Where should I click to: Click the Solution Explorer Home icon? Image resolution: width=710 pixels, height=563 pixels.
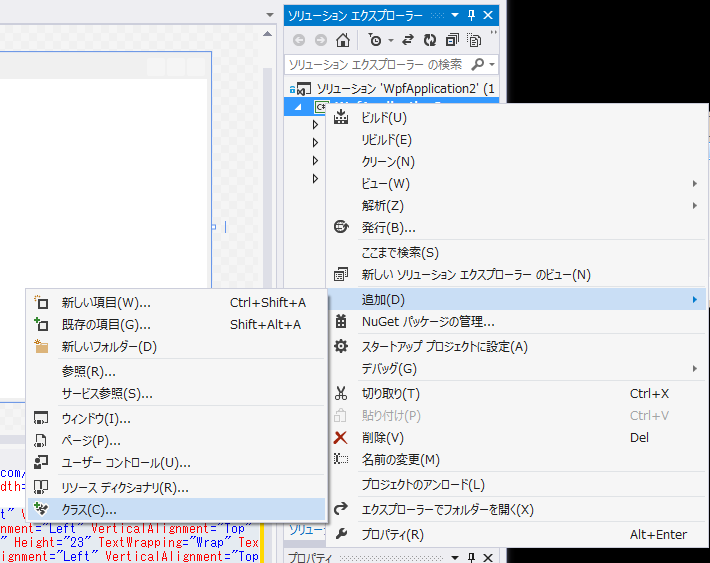[343, 40]
